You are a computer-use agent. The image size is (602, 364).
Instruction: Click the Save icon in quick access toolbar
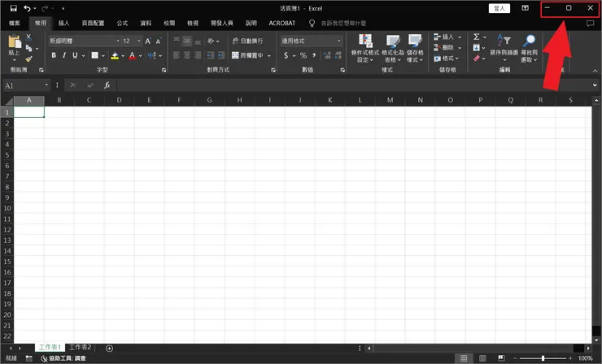tap(14, 8)
